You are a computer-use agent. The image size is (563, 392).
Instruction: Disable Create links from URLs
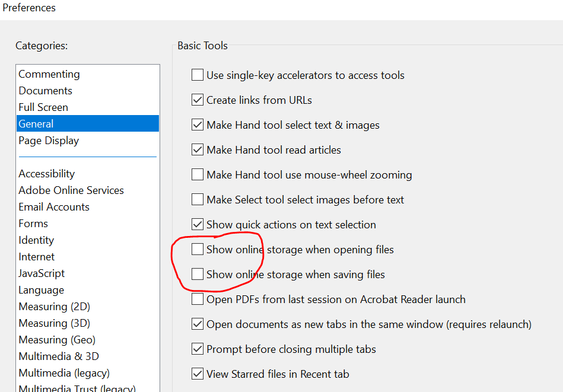pyautogui.click(x=198, y=100)
